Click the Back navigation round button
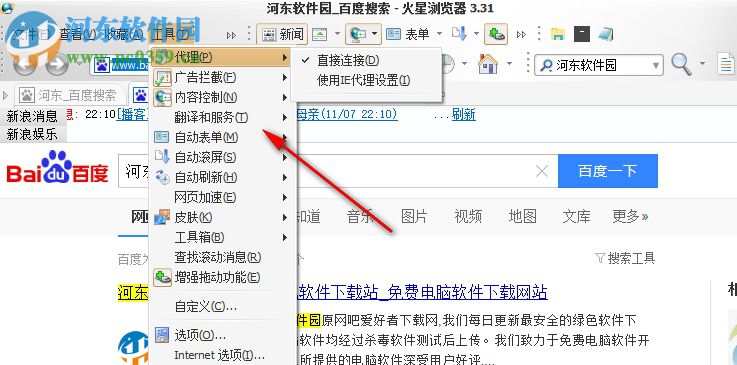Image resolution: width=737 pixels, height=365 pixels. tap(24, 64)
